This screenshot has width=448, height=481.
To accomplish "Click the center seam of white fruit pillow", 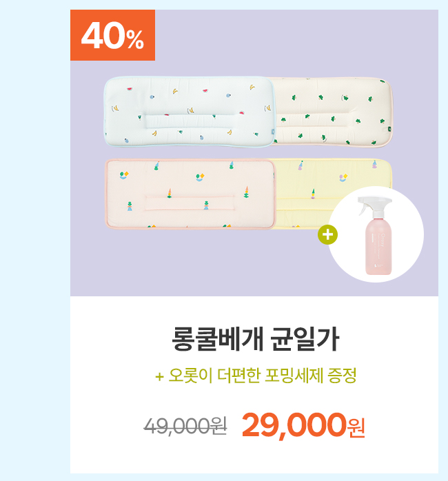I will [190, 121].
